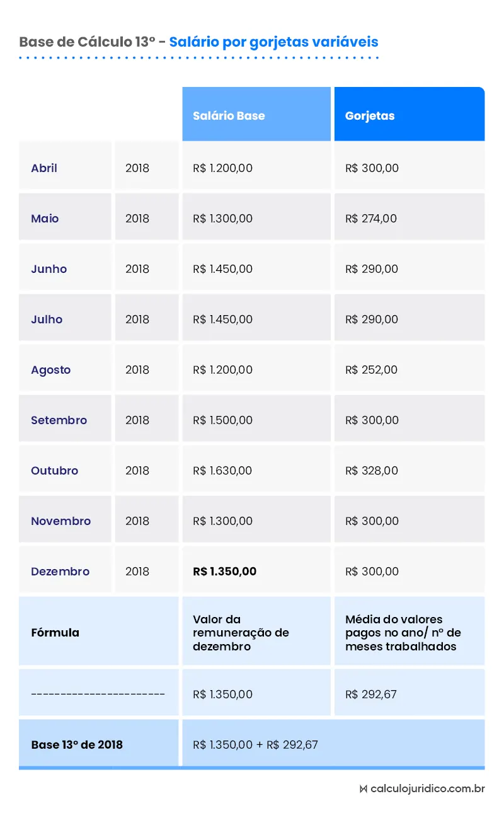Screen dimensions: 504x813
Task: Select the Salário Base column header
Action: (x=229, y=116)
